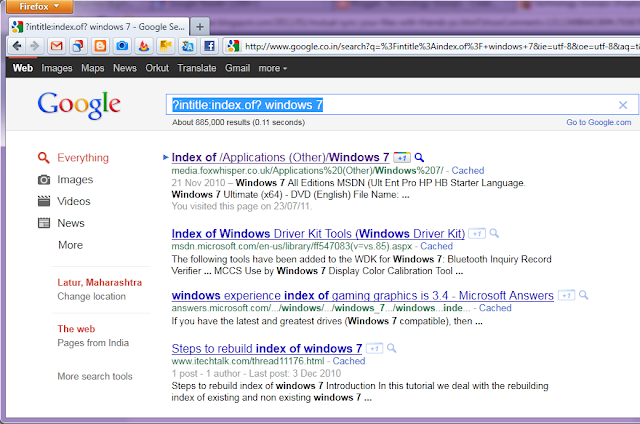Viewport: 640px width, 424px height.
Task: Open News in the black Google bar
Action: coord(125,68)
